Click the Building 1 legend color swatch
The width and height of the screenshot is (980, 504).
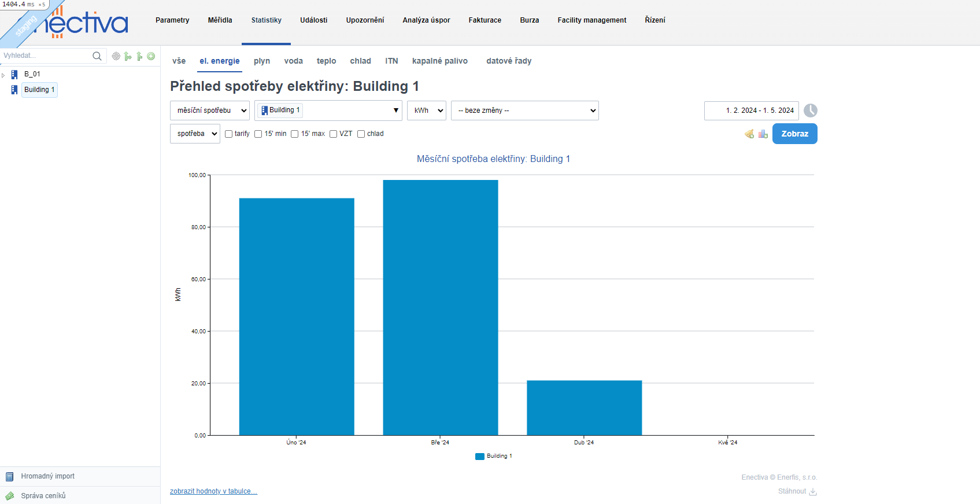[479, 457]
